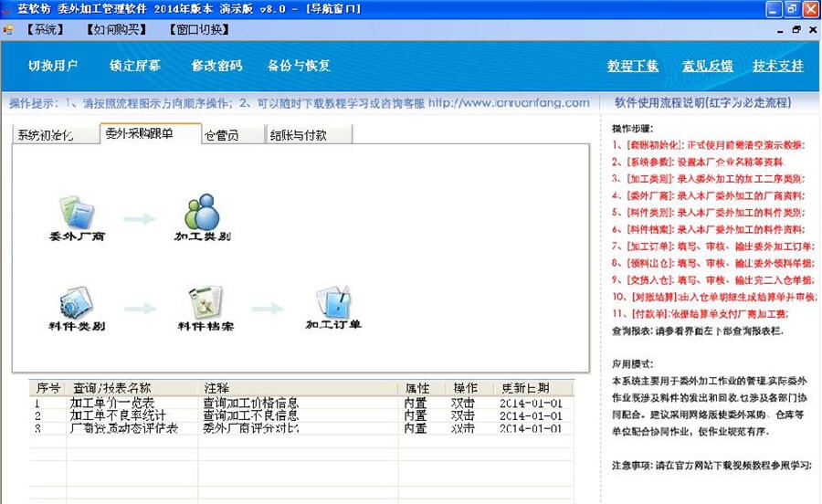The height and width of the screenshot is (504, 822).
Task: Click step 2 [系统参数] in the instructions
Action: [x=697, y=162]
